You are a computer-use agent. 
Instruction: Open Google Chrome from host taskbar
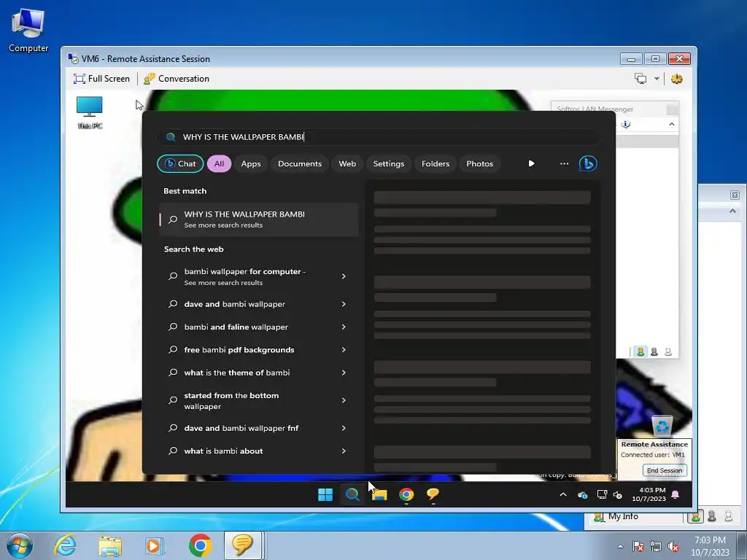tap(200, 545)
